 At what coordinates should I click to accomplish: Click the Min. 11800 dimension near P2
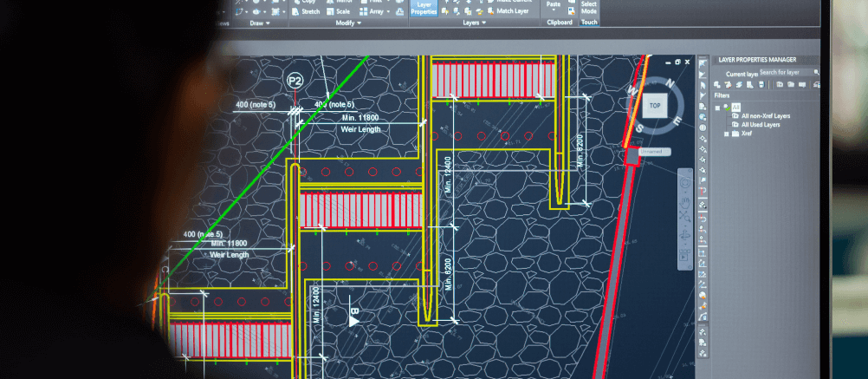click(360, 117)
